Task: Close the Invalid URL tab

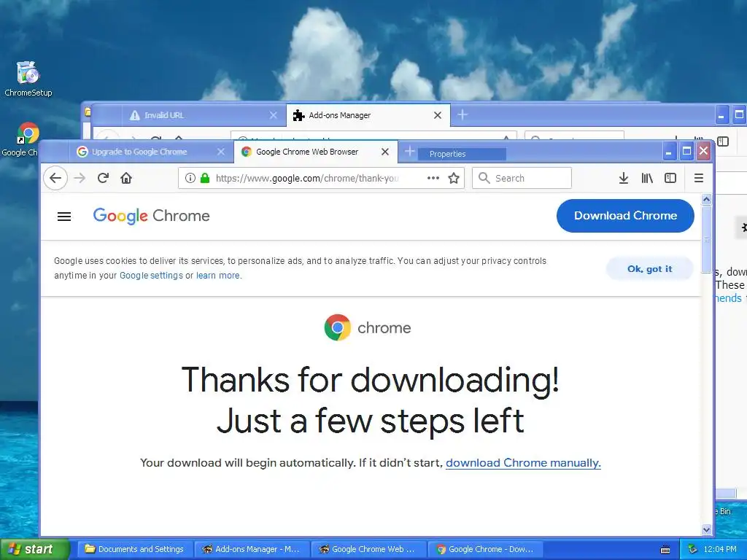Action: pos(273,115)
